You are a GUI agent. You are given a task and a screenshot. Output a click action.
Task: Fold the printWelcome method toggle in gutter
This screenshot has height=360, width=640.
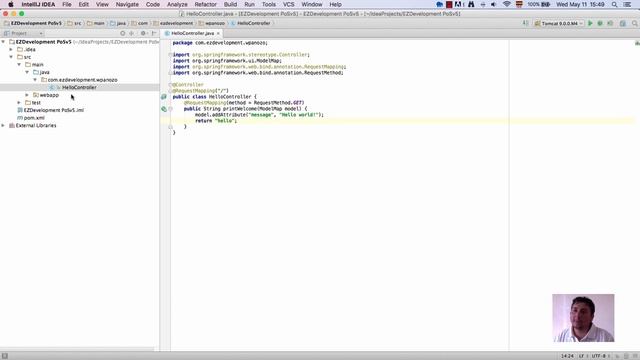[x=170, y=109]
